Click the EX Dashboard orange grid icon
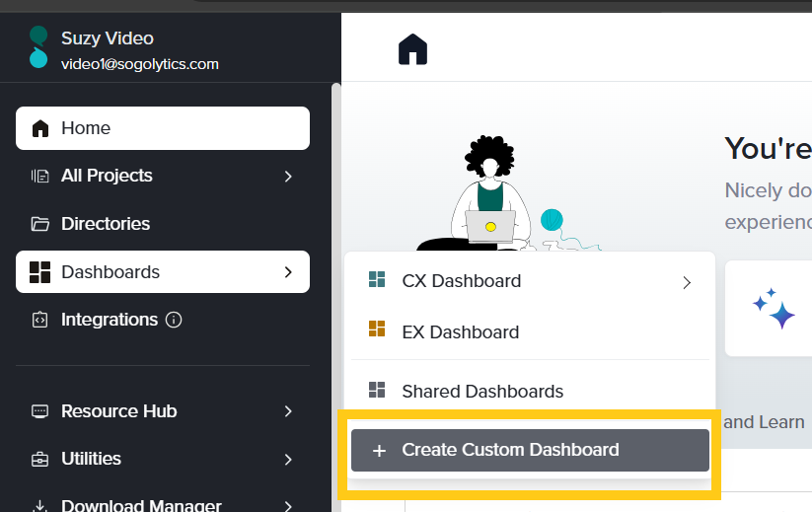812x512 pixels. coord(376,329)
